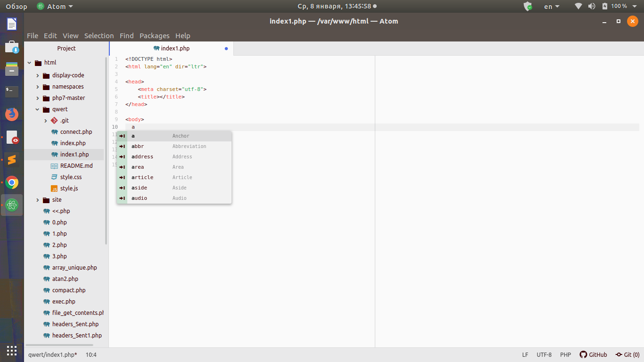The image size is (644, 362).
Task: Click the 10:4 cursor position indicator
Action: pyautogui.click(x=91, y=355)
